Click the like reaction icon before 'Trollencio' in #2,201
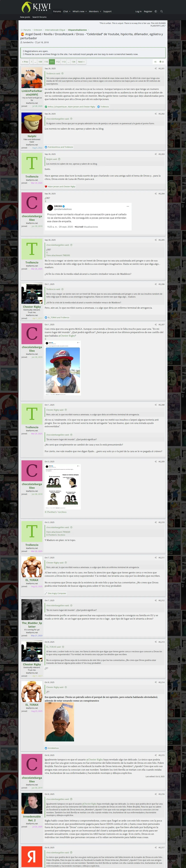This screenshot has height=868, width=186. 99,106
